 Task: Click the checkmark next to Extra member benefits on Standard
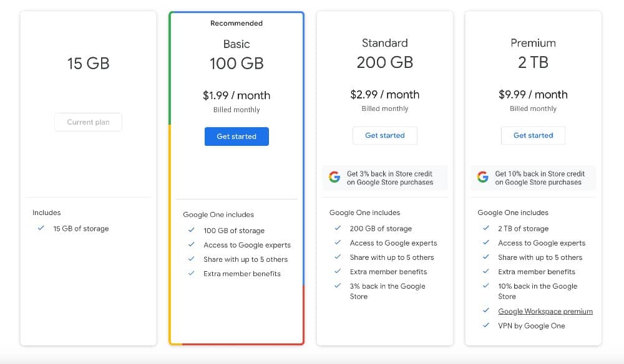click(x=338, y=271)
